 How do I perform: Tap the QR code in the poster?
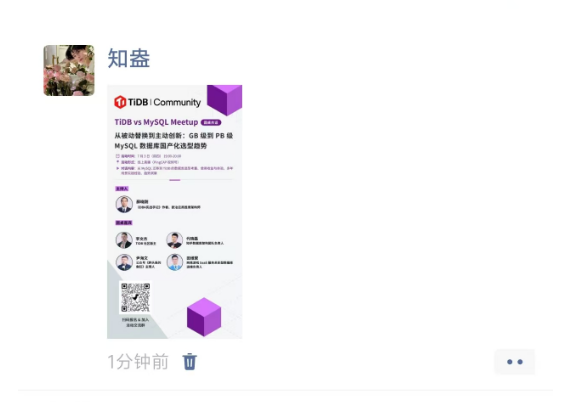(x=135, y=297)
